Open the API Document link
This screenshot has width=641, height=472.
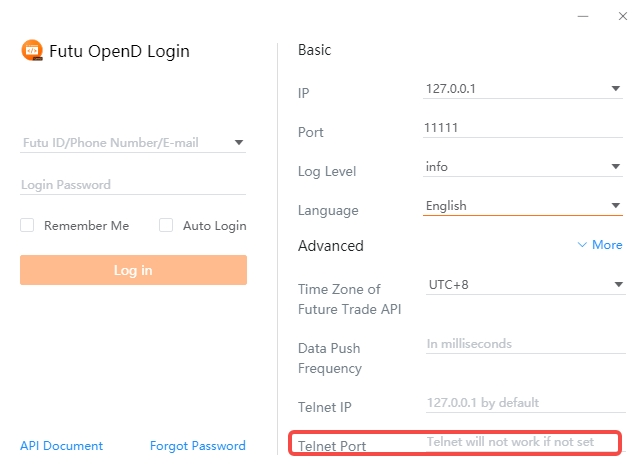tap(61, 446)
